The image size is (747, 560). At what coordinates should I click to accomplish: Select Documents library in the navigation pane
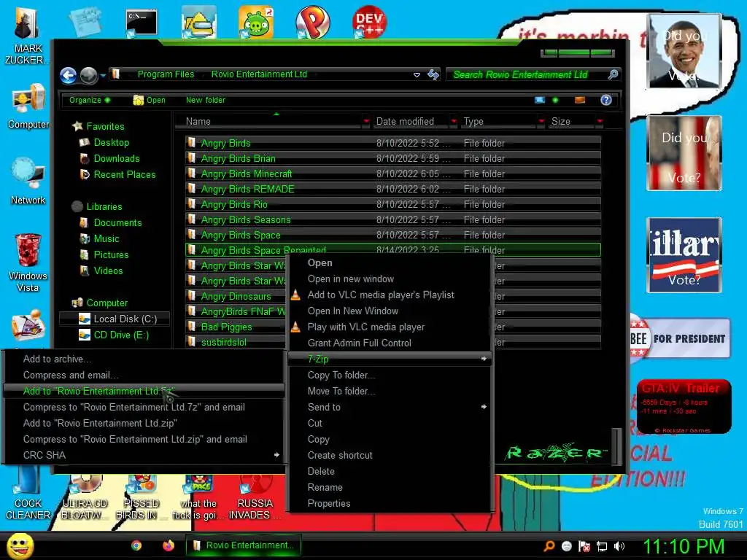pyautogui.click(x=111, y=223)
